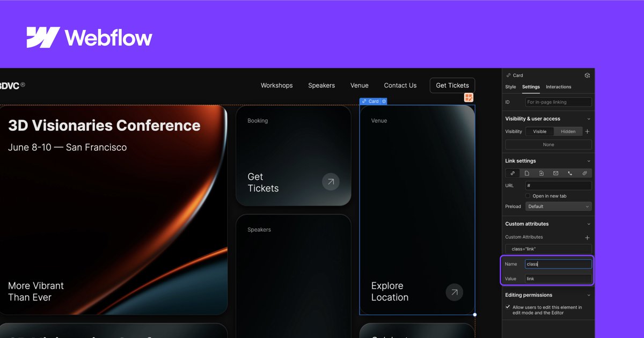This screenshot has height=338, width=644.
Task: Enable Open in new tab checkbox
Action: click(528, 196)
